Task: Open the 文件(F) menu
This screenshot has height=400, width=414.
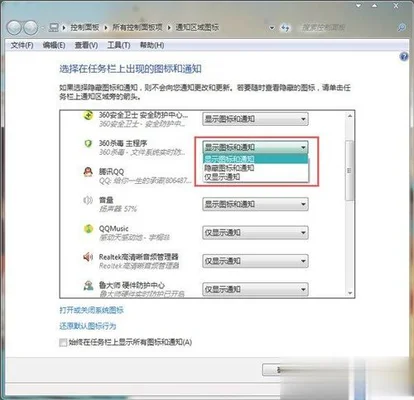Action: 22,45
